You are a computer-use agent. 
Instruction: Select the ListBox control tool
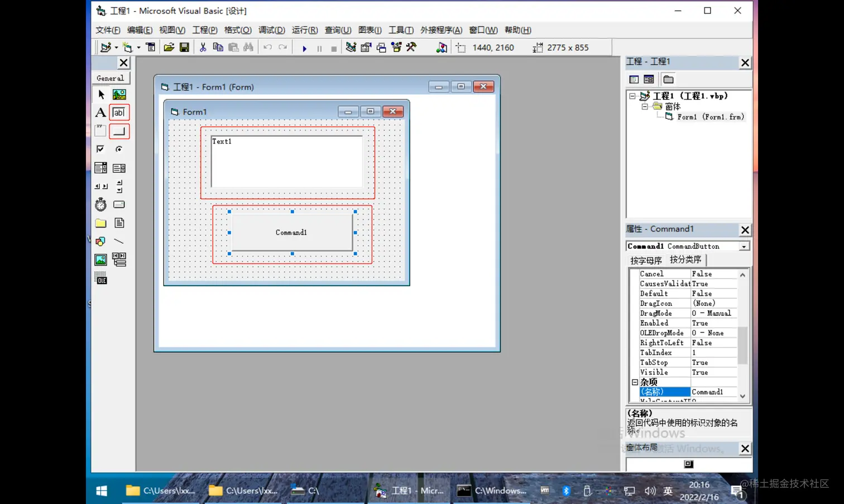click(119, 167)
